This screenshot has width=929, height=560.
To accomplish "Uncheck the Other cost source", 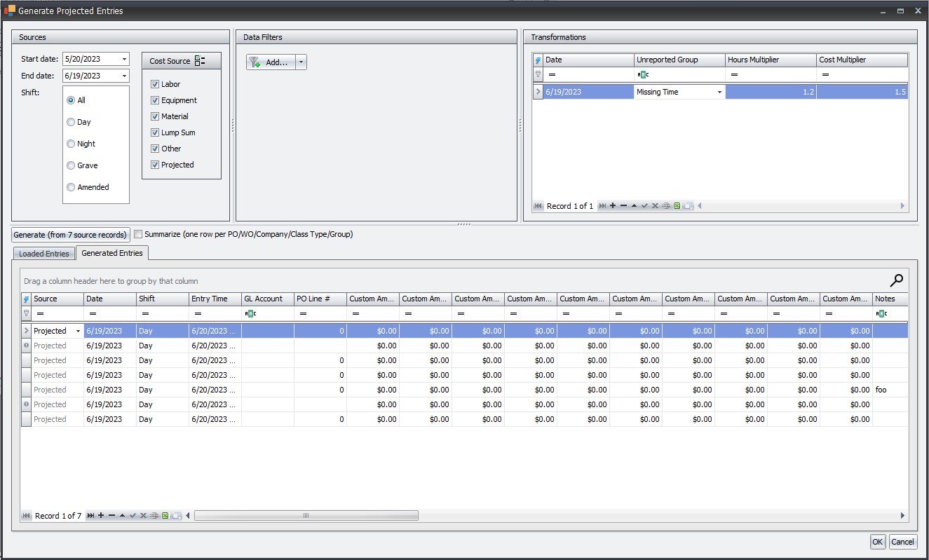I will (x=155, y=149).
